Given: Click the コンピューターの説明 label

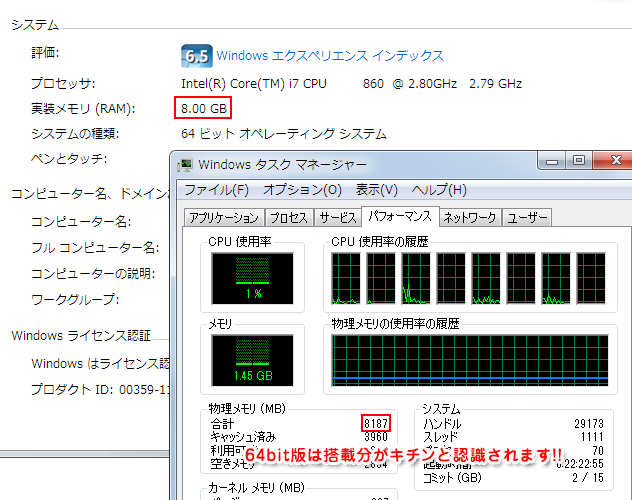Looking at the screenshot, I should [x=93, y=274].
